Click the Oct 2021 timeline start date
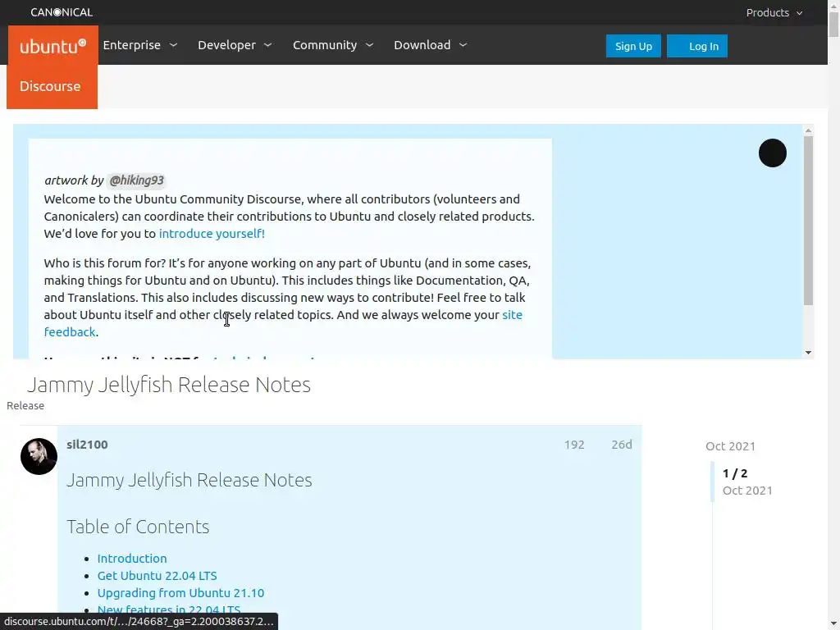Image resolution: width=840 pixels, height=630 pixels. [x=730, y=446]
